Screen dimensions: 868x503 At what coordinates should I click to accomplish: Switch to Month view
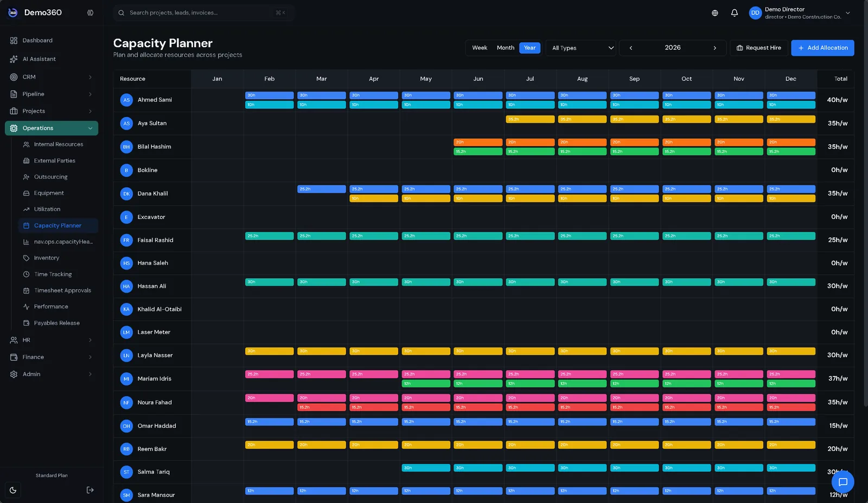506,48
